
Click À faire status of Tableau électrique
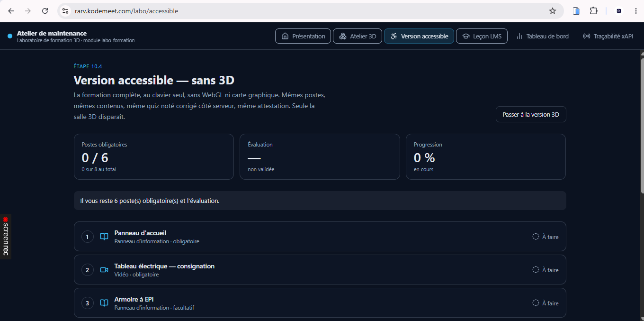pos(546,270)
